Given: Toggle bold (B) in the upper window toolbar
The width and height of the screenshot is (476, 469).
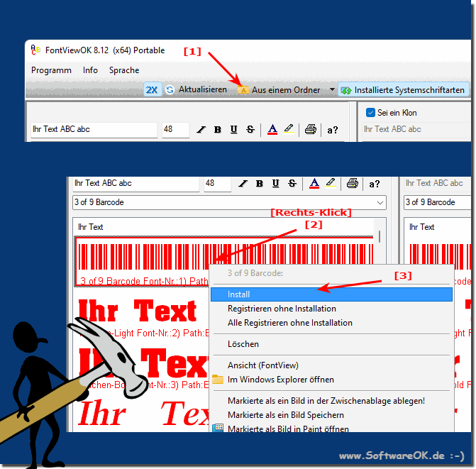Looking at the screenshot, I should click(x=217, y=130).
